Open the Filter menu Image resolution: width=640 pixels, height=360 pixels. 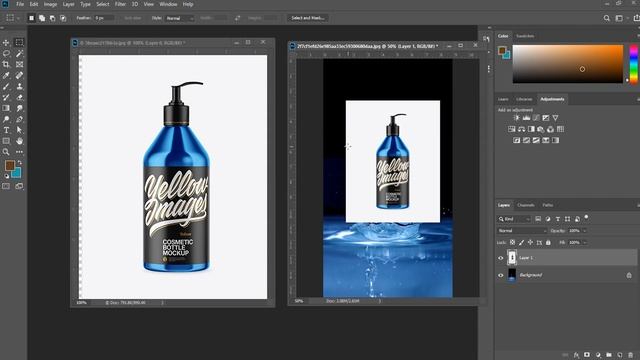pyautogui.click(x=120, y=4)
